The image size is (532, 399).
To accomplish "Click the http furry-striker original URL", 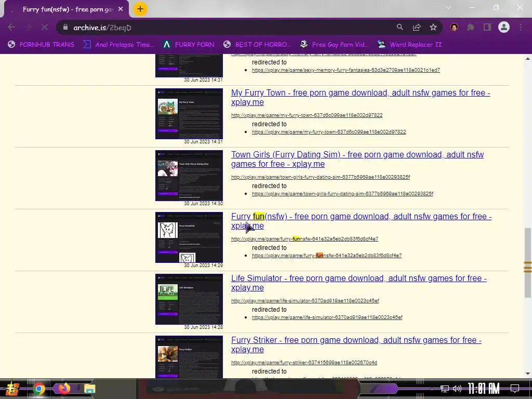I will [304, 362].
